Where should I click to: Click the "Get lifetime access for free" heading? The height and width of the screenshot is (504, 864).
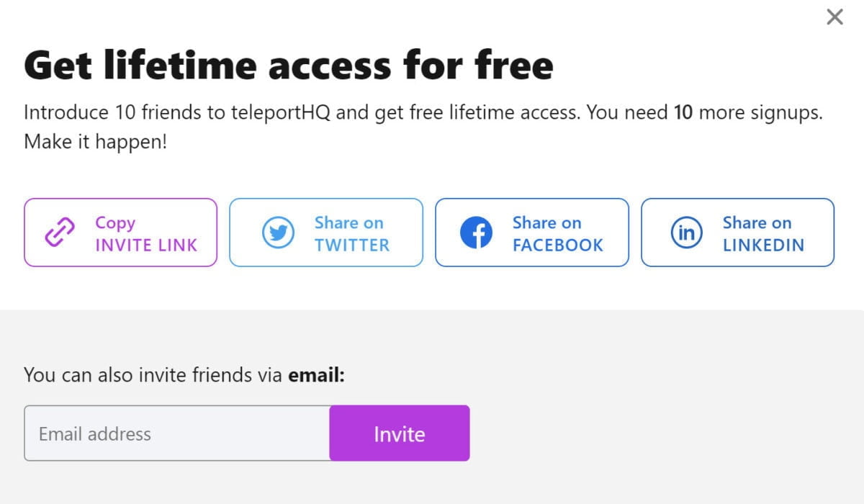[x=288, y=64]
